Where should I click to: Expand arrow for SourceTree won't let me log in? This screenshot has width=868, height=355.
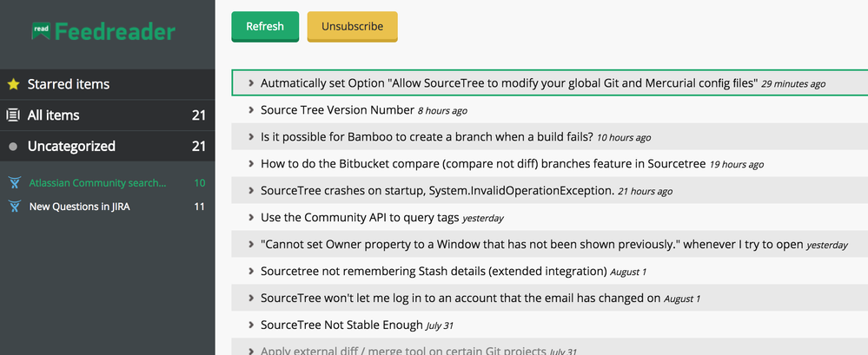pyautogui.click(x=251, y=298)
